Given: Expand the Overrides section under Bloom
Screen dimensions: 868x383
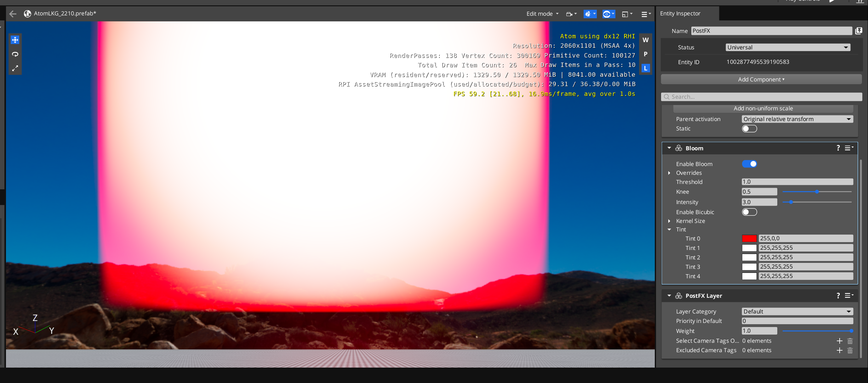Looking at the screenshot, I should coord(670,173).
